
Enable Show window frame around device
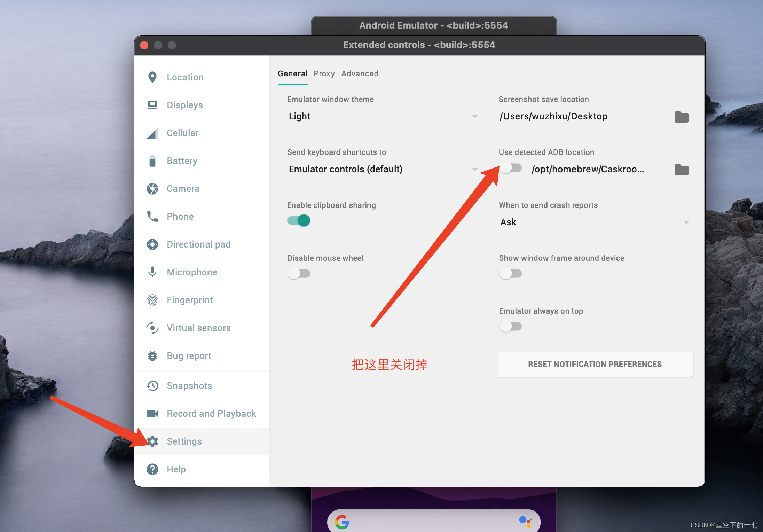pos(510,273)
